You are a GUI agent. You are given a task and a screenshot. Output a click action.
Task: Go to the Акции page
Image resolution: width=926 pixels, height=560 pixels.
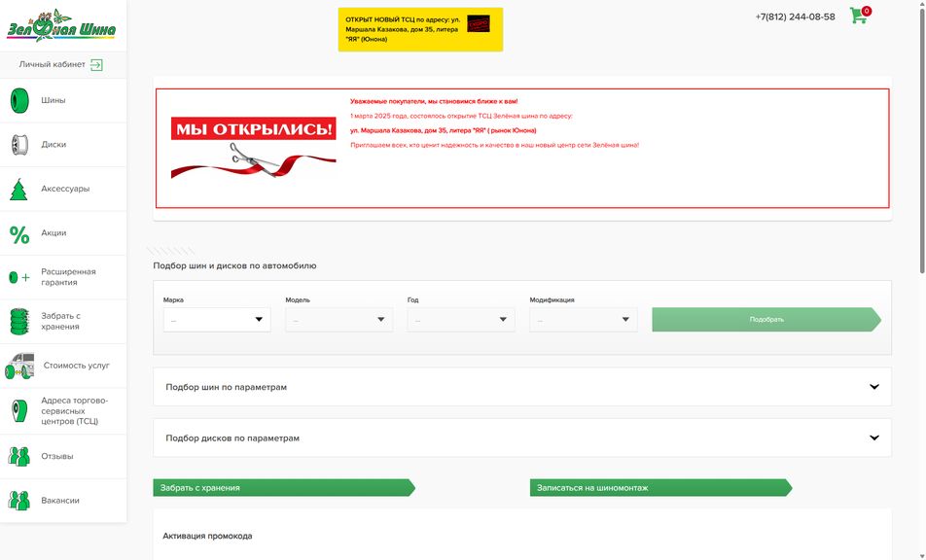(x=63, y=233)
